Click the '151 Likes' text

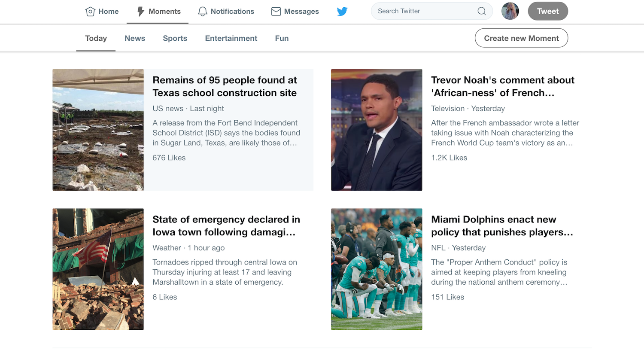coord(448,297)
